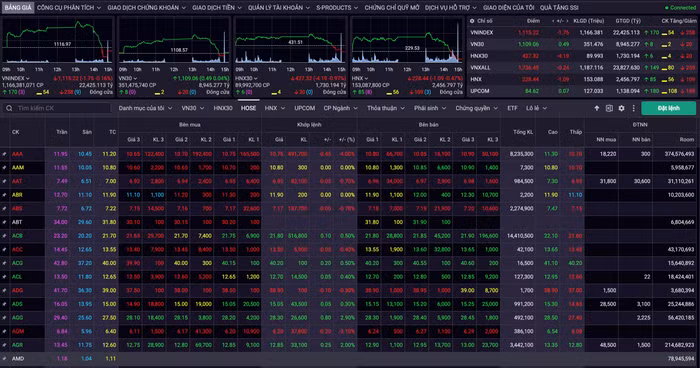Switch VNINDEX chart index selector
Image resolution: width=700 pixels, height=368 pixels.
click(x=16, y=78)
